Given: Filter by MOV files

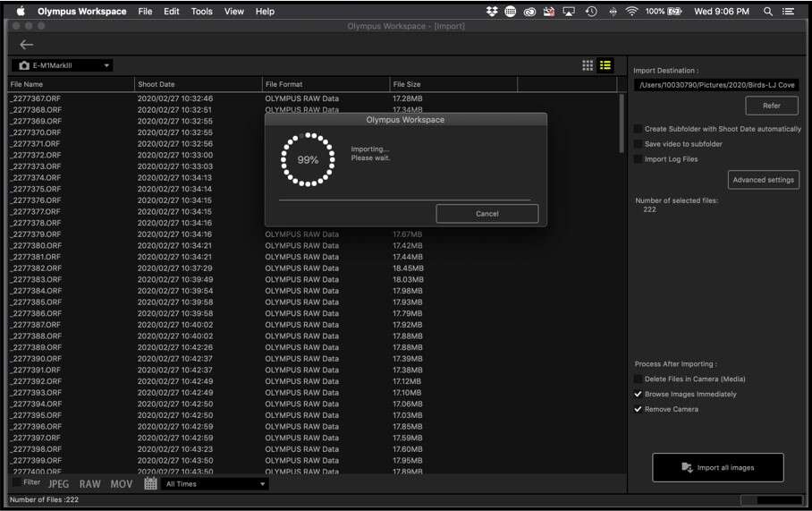Looking at the screenshot, I should pos(122,484).
